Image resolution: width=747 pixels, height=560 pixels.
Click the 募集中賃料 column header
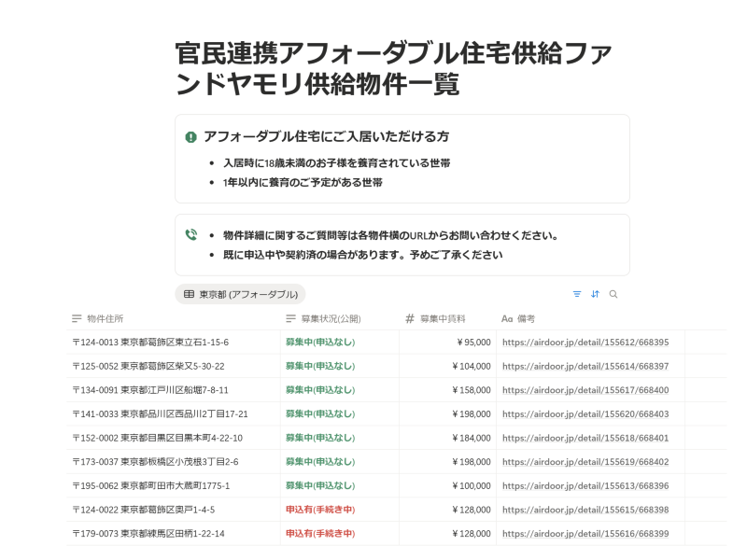point(448,318)
